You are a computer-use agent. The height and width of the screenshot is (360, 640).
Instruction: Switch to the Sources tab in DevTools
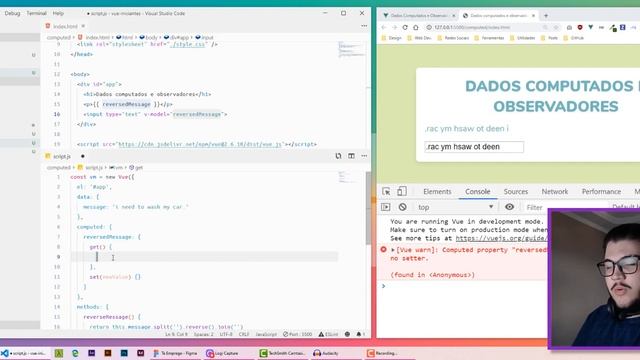tap(516, 191)
